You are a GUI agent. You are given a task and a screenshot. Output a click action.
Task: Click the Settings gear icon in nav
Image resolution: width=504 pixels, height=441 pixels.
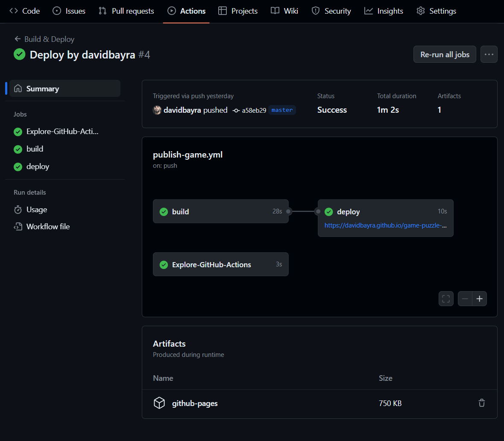pyautogui.click(x=420, y=11)
